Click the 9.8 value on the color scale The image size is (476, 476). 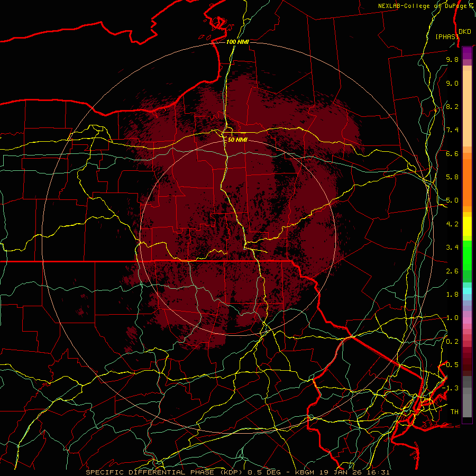point(452,59)
